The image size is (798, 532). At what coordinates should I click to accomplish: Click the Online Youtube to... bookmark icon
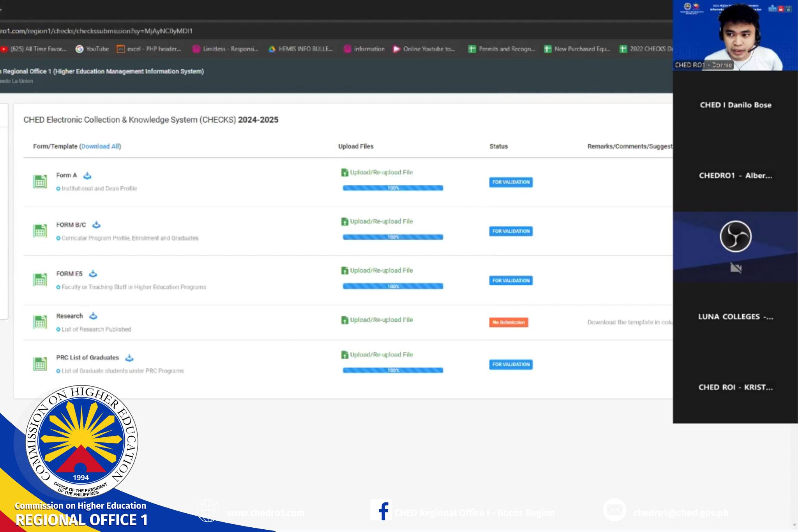coord(396,49)
